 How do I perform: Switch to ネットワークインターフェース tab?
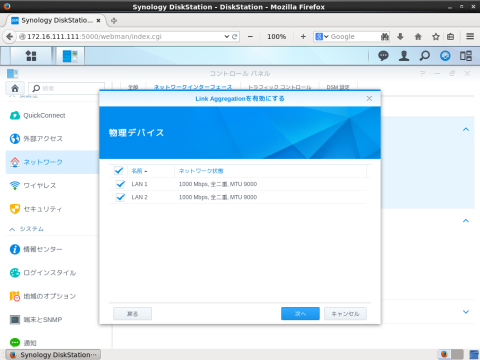pos(193,87)
